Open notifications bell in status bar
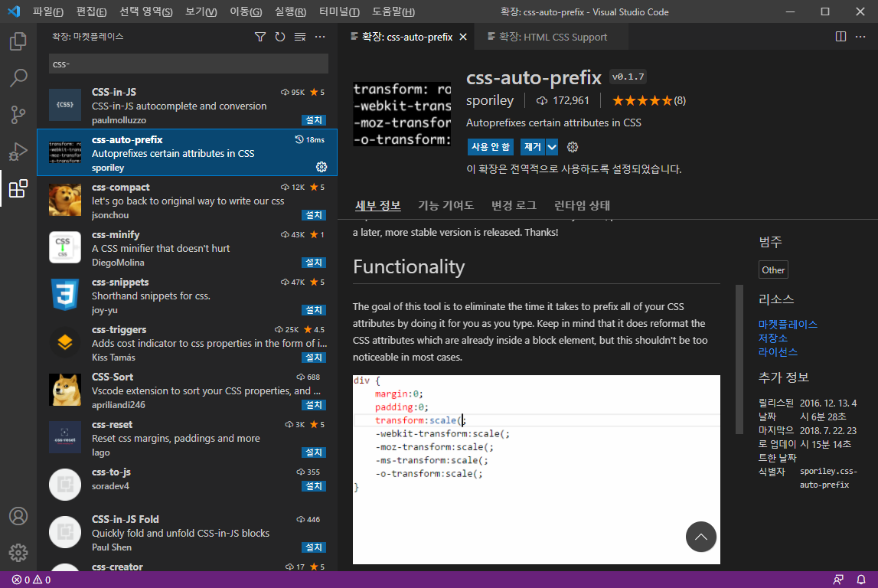 [x=861, y=580]
